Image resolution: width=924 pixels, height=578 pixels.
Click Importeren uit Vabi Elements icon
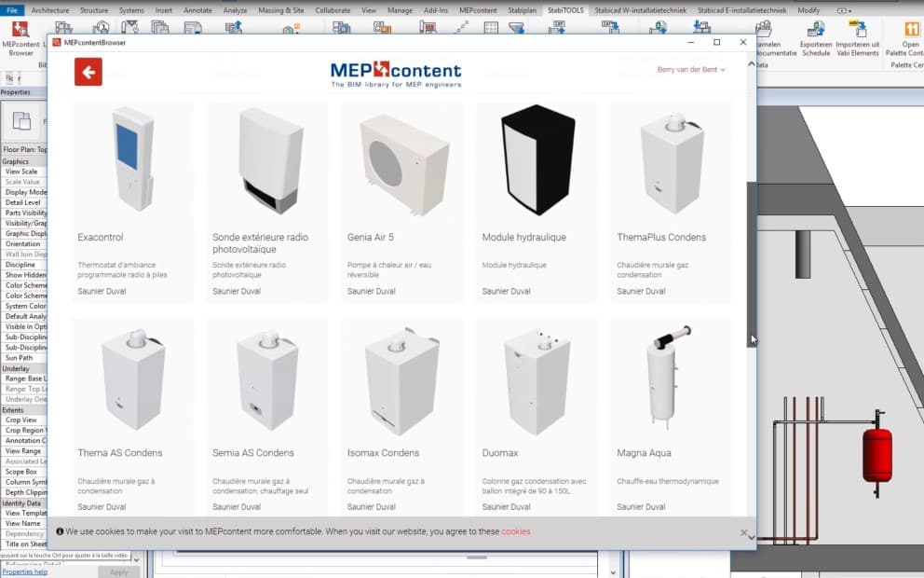coord(857,35)
